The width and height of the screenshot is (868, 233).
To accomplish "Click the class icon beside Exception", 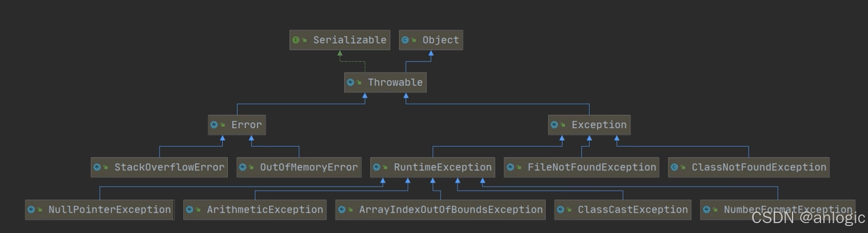I will click(x=555, y=125).
